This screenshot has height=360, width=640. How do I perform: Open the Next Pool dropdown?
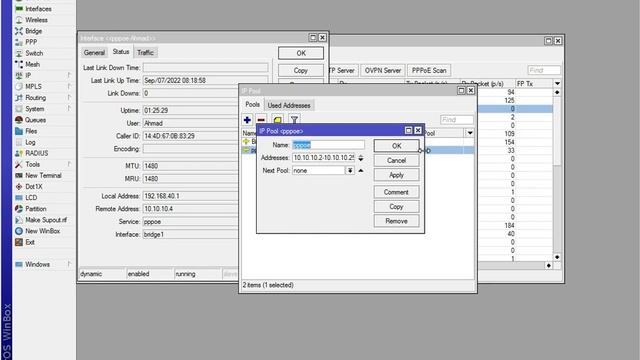point(350,171)
